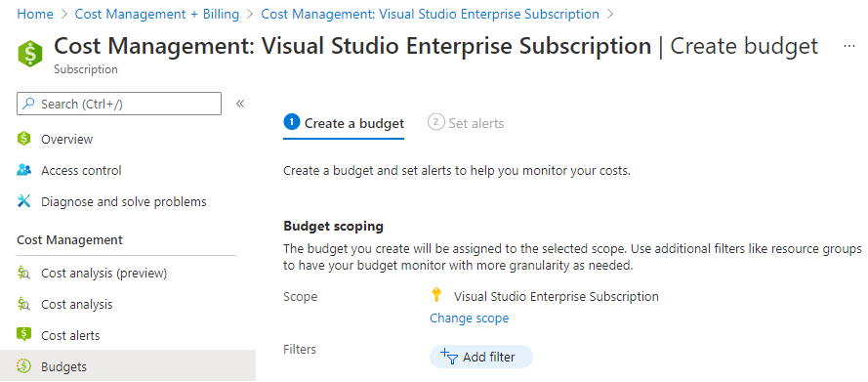
Task: Click the step 2 circle icon
Action: 436,122
